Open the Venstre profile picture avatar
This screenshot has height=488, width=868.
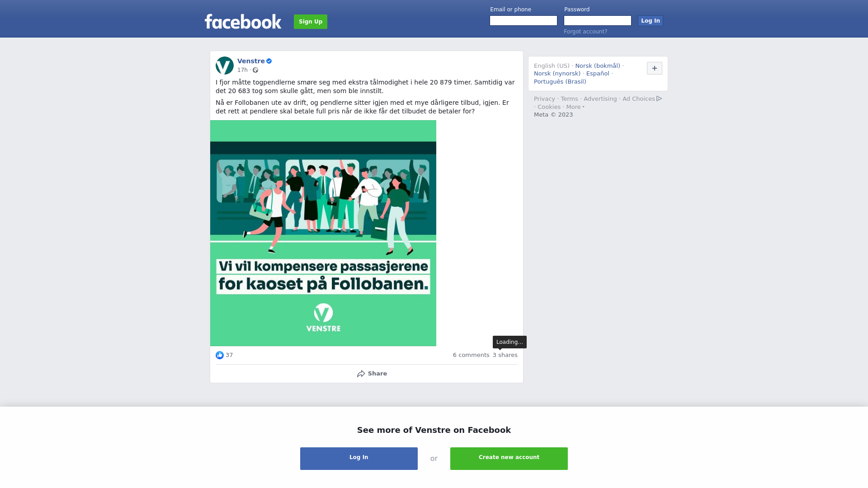(x=225, y=66)
